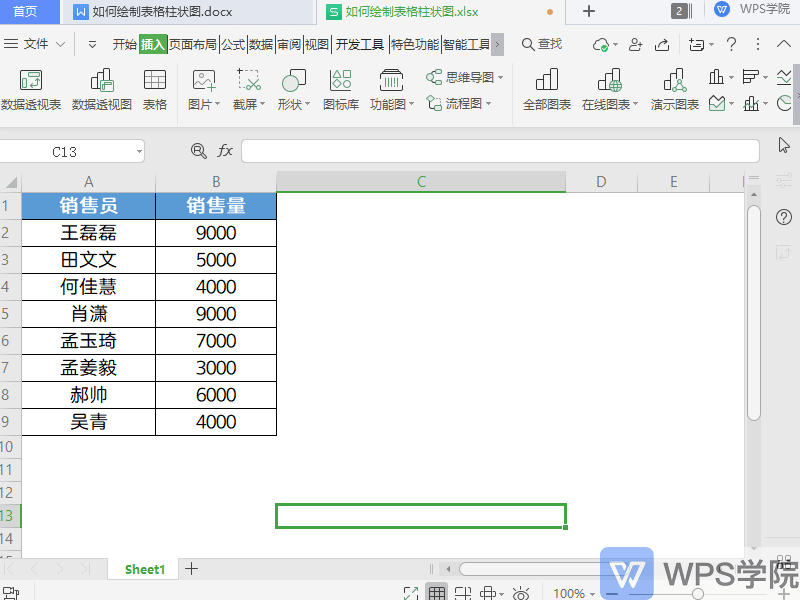Open the name box dropdown arrow
Viewport: 800px width, 600px height.
pyautogui.click(x=139, y=152)
